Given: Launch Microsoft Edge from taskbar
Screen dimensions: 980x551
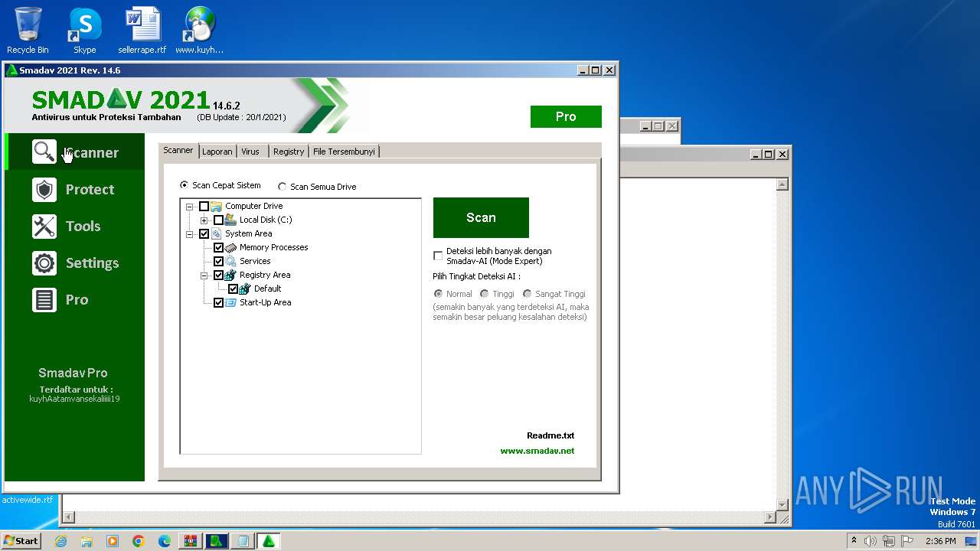Looking at the screenshot, I should point(165,541).
